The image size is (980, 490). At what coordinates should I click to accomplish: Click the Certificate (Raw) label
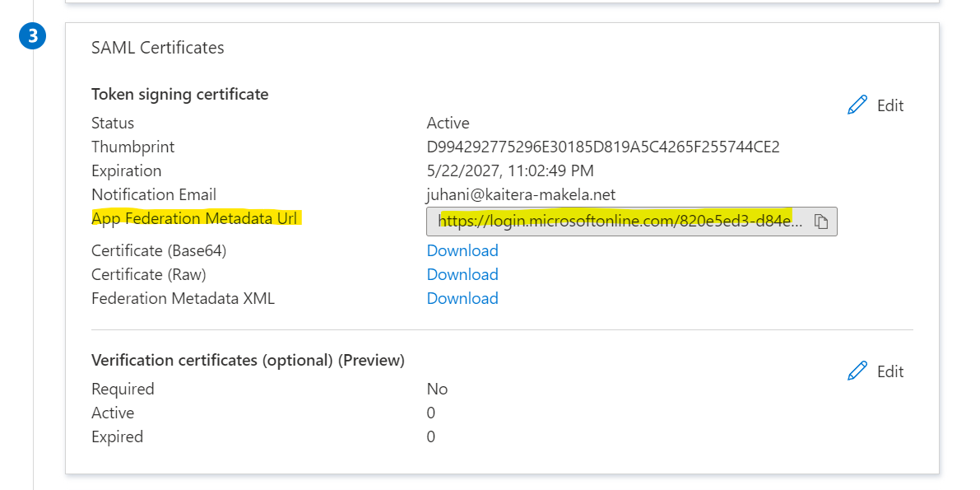click(x=149, y=275)
